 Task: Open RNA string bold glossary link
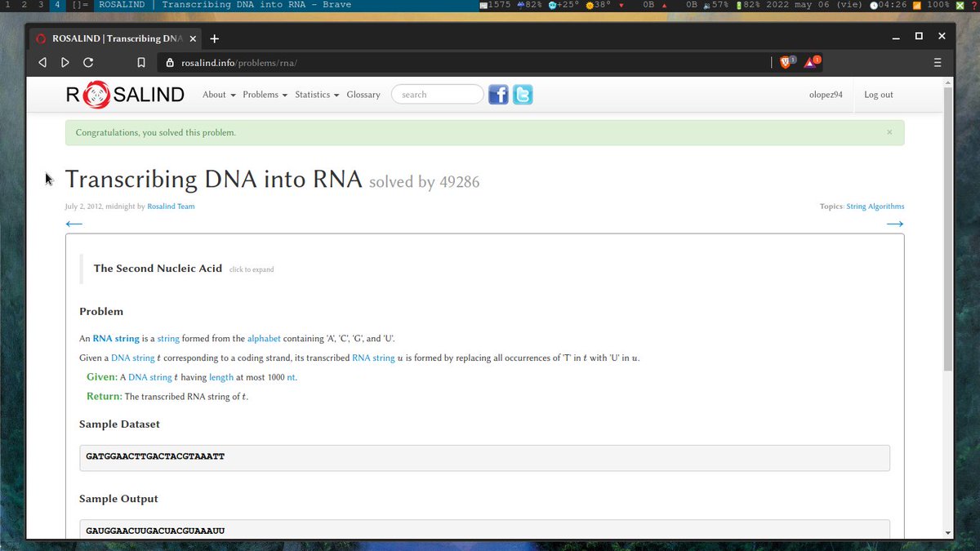pos(116,339)
